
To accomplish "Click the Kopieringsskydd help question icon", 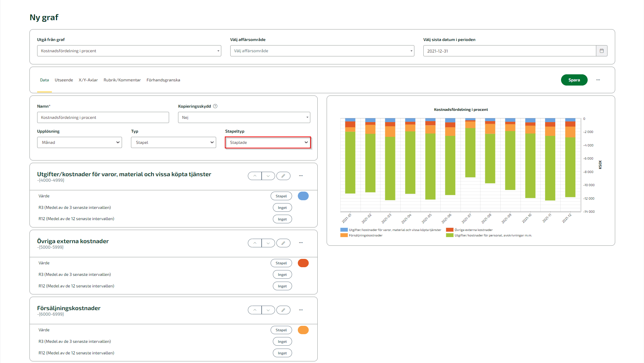I will [x=215, y=106].
